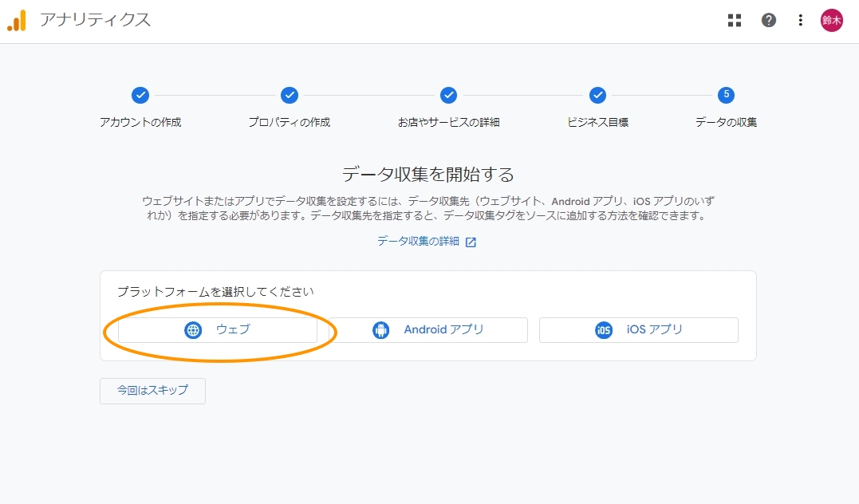Open the three-dot more options menu

tap(801, 21)
